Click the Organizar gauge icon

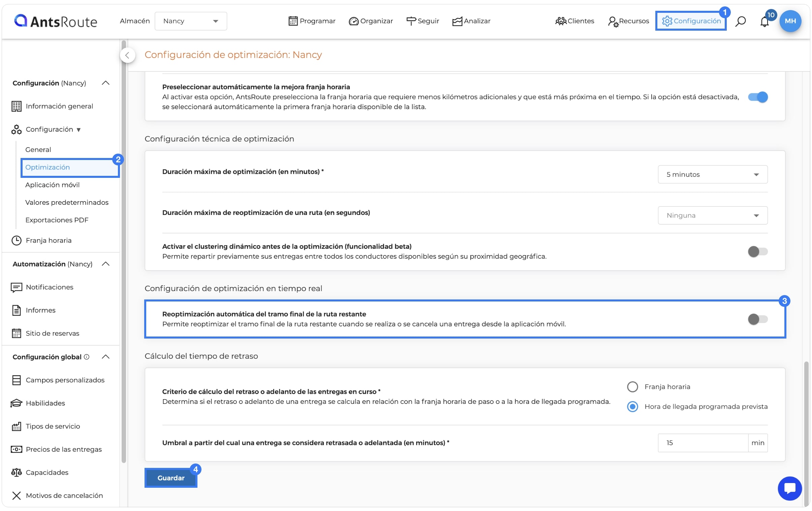click(353, 21)
